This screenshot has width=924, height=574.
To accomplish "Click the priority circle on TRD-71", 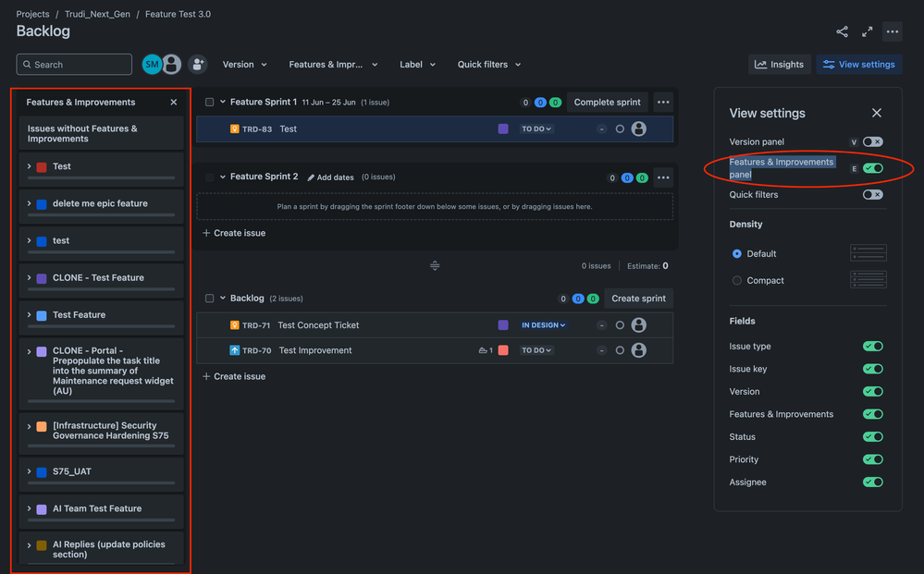I will [x=620, y=324].
